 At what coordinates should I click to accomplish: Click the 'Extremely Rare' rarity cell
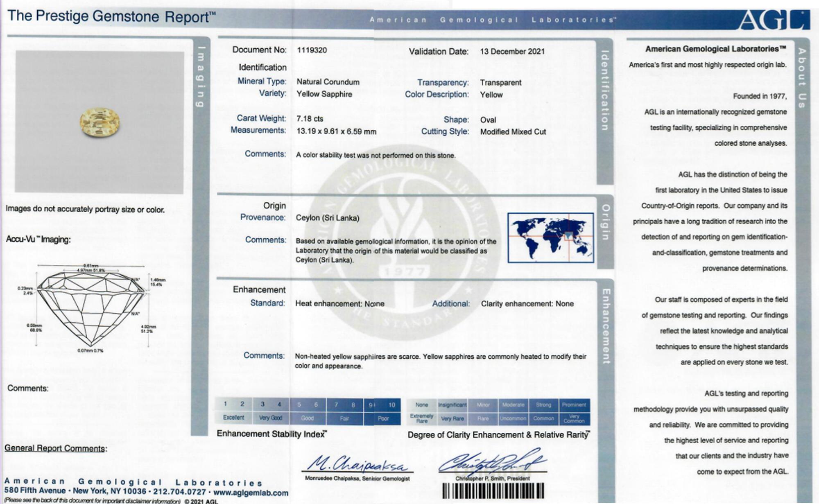422,418
